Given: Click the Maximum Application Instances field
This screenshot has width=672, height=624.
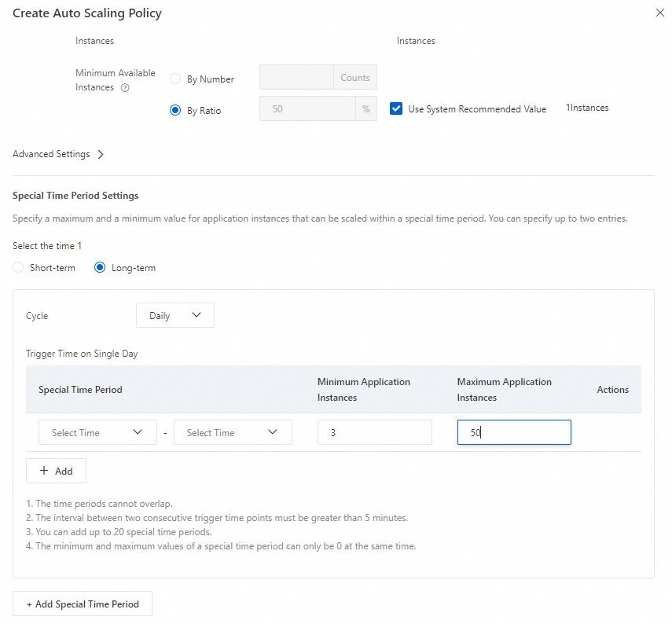Looking at the screenshot, I should point(514,432).
